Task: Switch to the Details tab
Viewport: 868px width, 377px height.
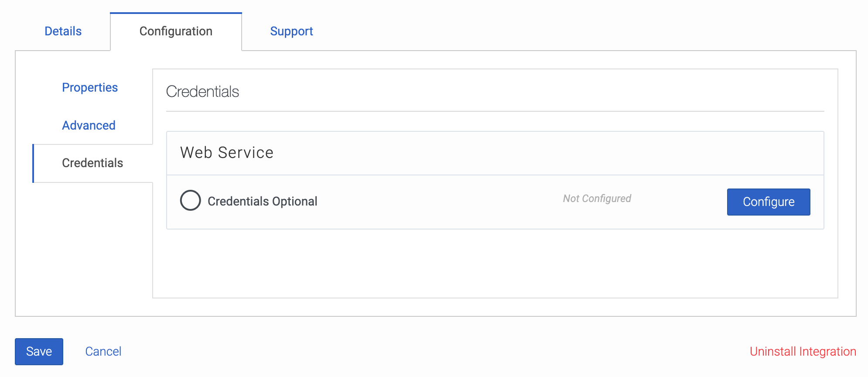Action: tap(62, 31)
